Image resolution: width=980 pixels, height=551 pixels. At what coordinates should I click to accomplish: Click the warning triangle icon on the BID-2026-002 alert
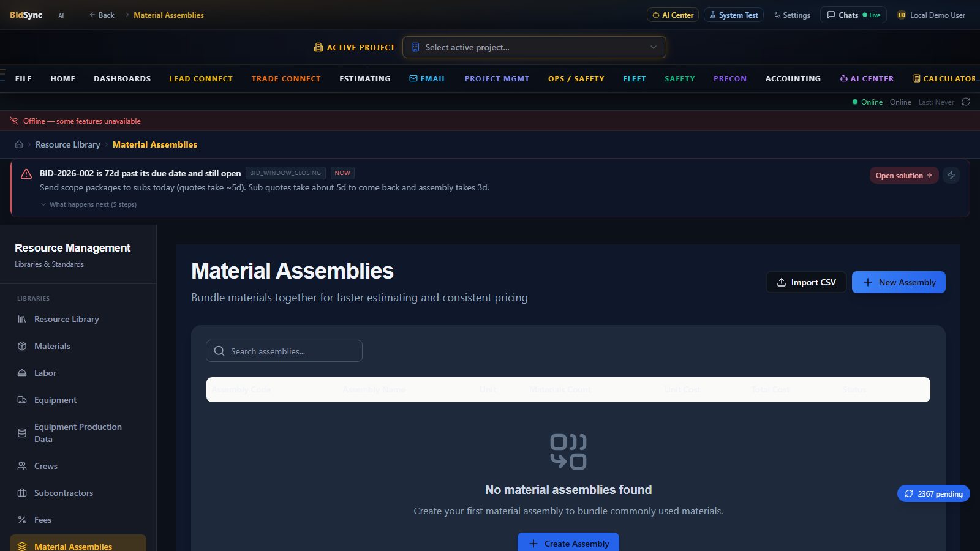click(26, 174)
